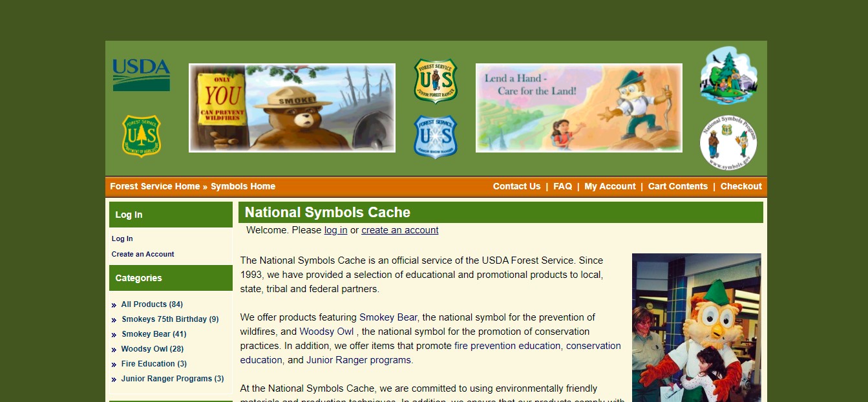Viewport: 868px width, 402px height.
Task: Follow the Smokey Bear link in paragraph
Action: point(388,317)
